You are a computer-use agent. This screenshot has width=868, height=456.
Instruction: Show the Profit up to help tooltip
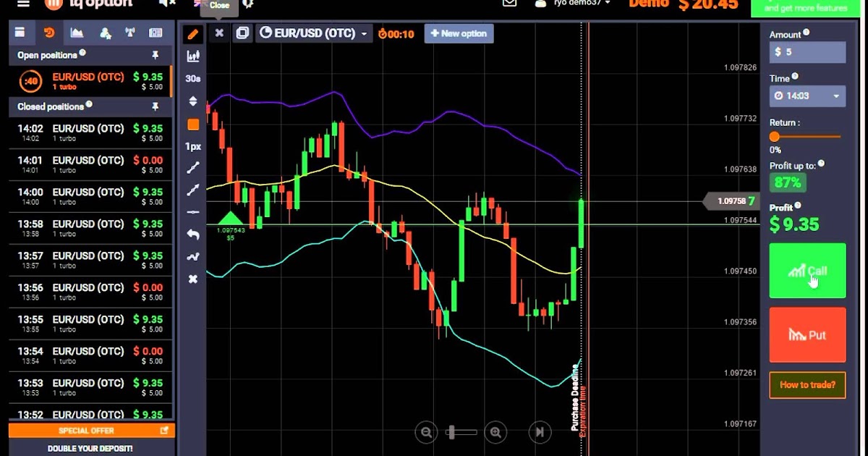[x=821, y=164]
